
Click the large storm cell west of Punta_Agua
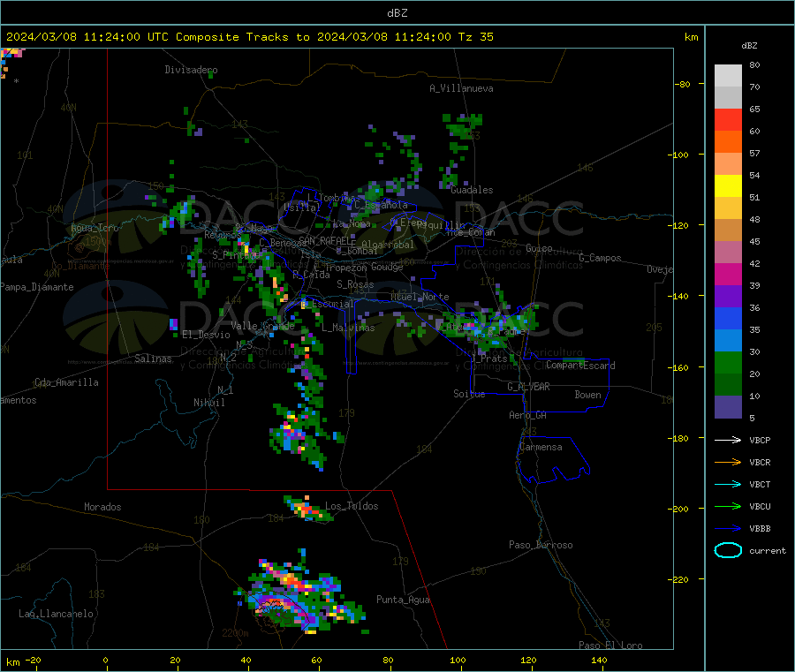[300, 593]
